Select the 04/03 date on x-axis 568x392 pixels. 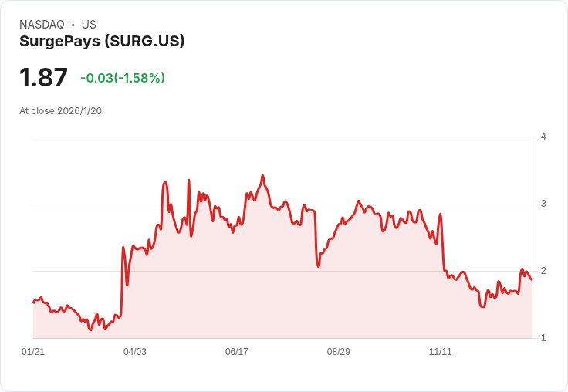pos(135,352)
